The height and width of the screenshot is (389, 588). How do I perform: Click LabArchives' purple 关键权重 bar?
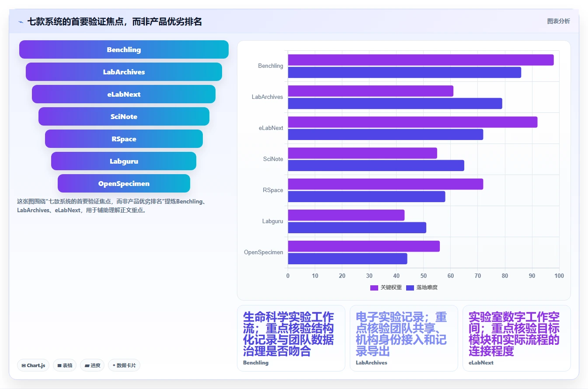[370, 91]
